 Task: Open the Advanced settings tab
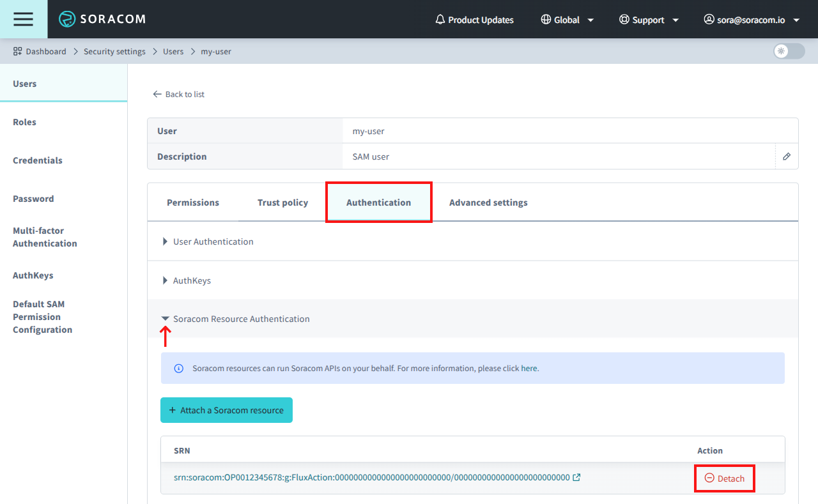tap(488, 202)
